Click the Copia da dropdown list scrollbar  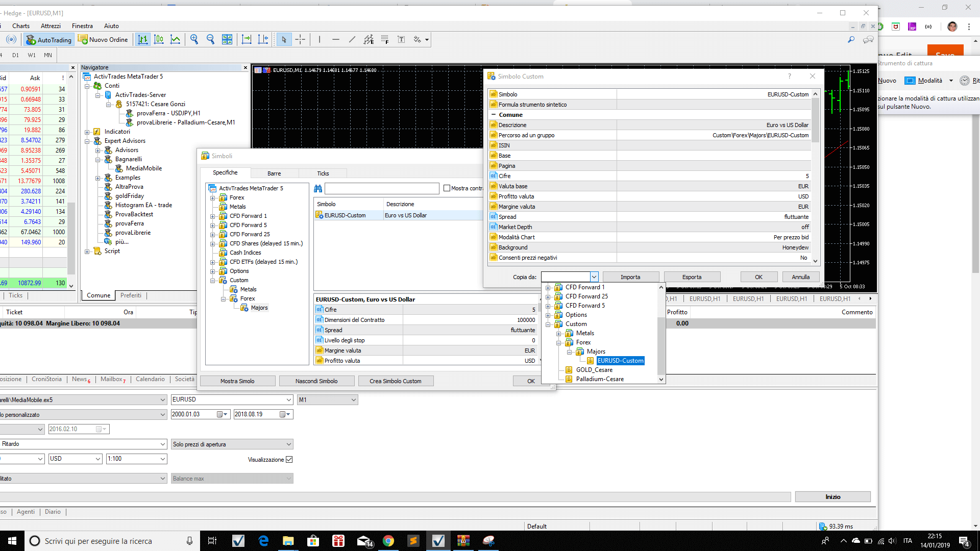tap(661, 345)
